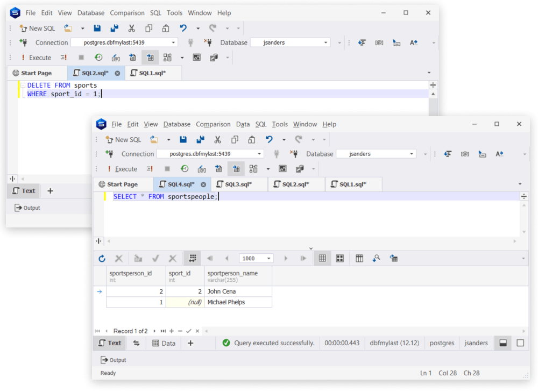Select the (null) sport_id cell
This screenshot has height=392, width=538.
click(185, 302)
